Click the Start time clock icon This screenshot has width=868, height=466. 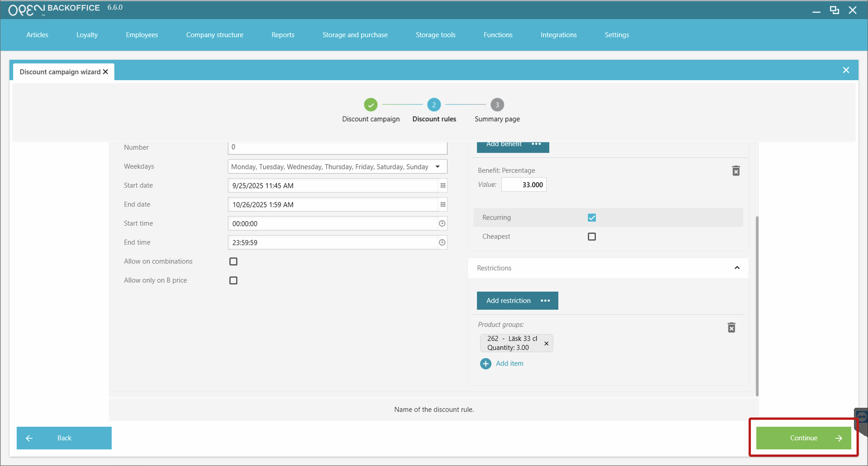pyautogui.click(x=442, y=223)
